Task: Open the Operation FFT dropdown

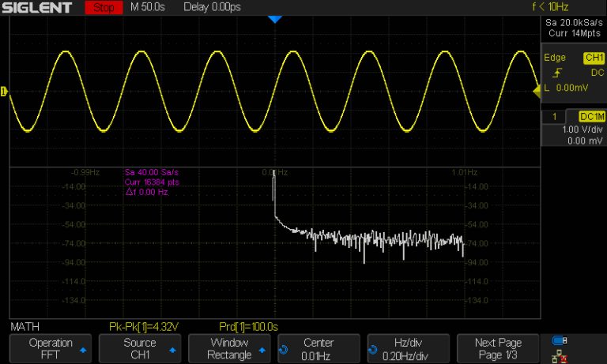Action: point(51,348)
